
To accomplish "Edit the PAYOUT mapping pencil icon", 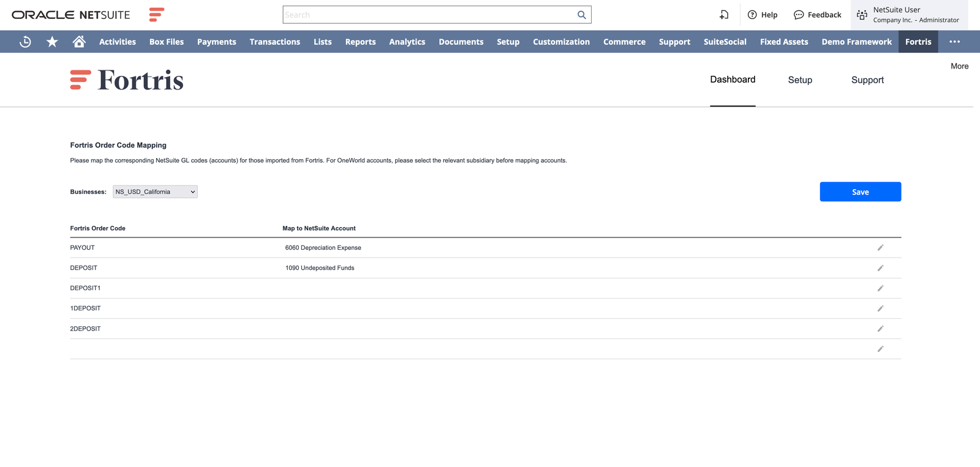I will click(x=880, y=248).
